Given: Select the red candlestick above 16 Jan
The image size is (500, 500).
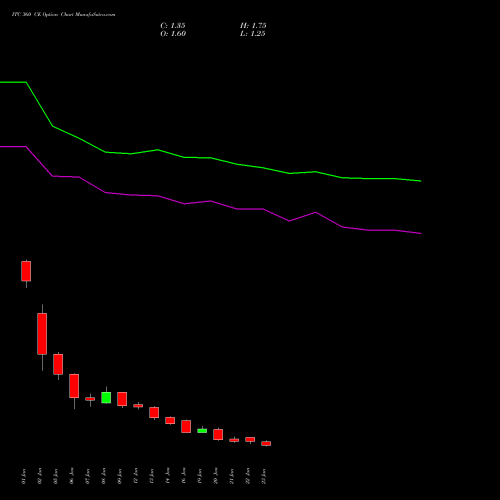Looking at the screenshot, I should pyautogui.click(x=186, y=426).
